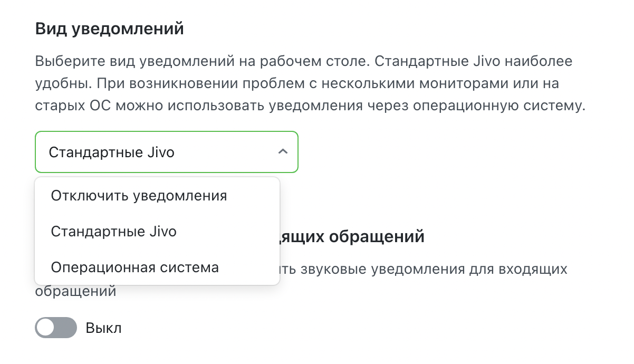The image size is (634, 364).
Task: Click the lone "обращений" word above the switch
Action: coord(75,291)
